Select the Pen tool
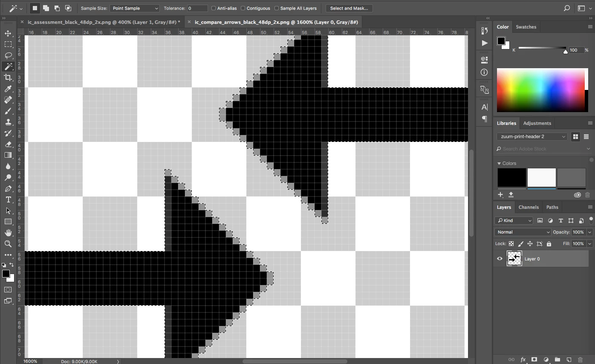 8,188
